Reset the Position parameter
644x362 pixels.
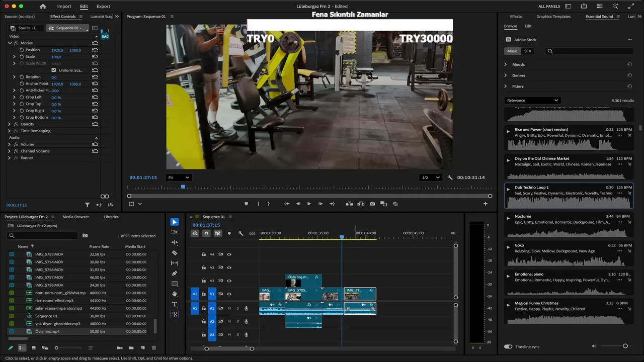pos(95,50)
